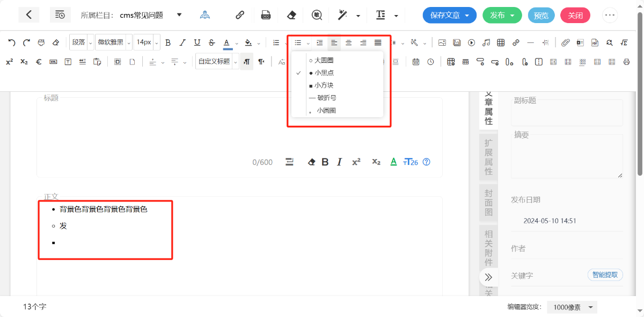Viewport: 644px width, 317px height.
Task: Switch to the 扩展属性 side tab
Action: (488, 157)
